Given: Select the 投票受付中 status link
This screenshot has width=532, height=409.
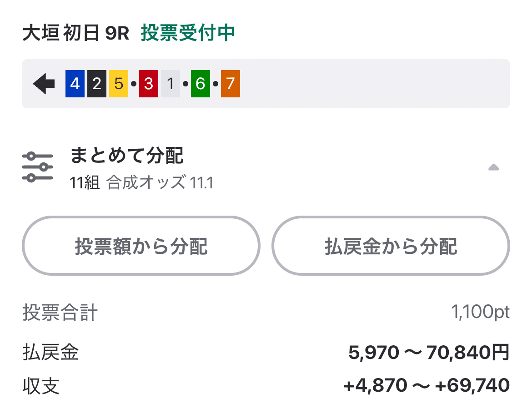Looking at the screenshot, I should [188, 33].
